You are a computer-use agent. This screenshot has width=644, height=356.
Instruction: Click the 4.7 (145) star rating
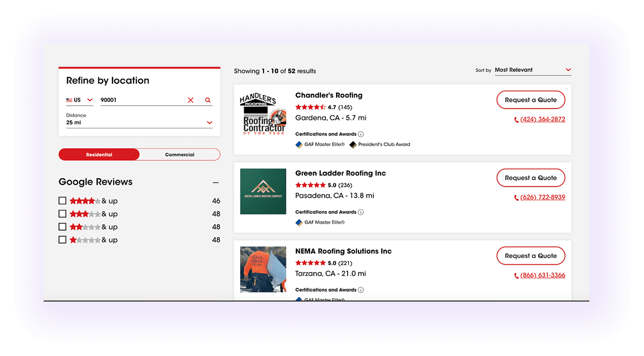click(x=324, y=107)
